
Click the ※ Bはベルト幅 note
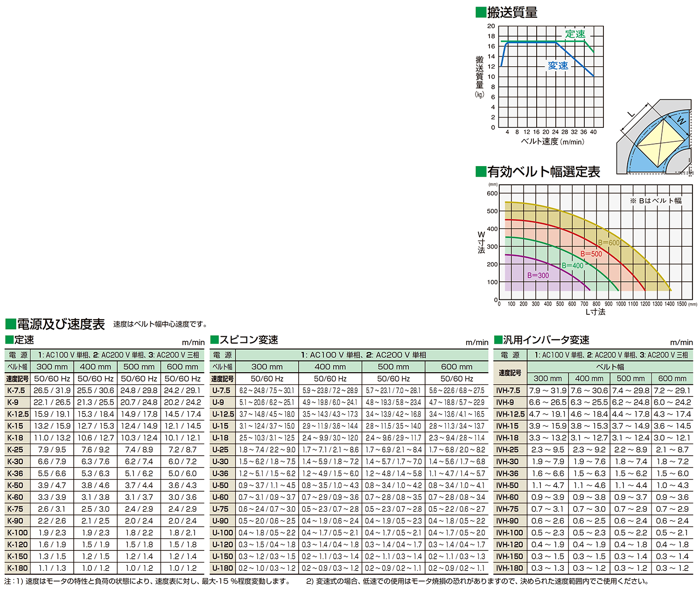point(656,201)
